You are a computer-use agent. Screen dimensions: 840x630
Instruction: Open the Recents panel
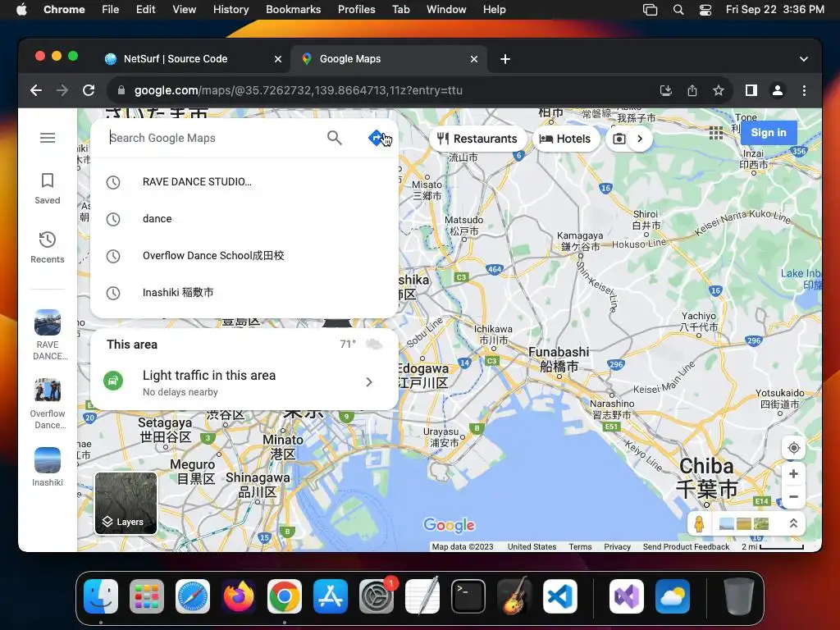48,248
